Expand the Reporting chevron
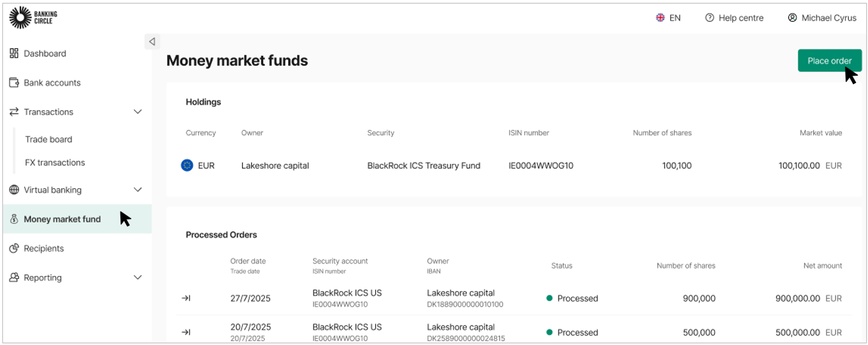The height and width of the screenshot is (345, 868). (x=138, y=277)
